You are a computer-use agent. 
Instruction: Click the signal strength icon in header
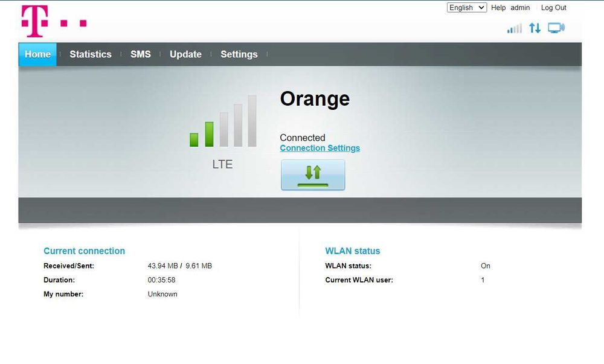point(514,28)
